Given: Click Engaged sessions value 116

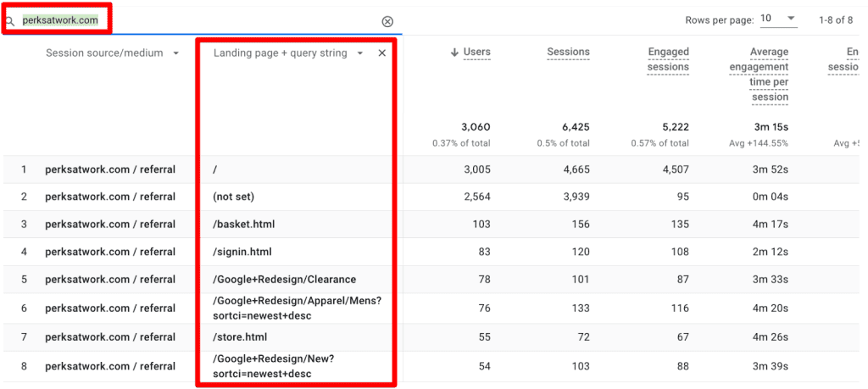Looking at the screenshot, I should pyautogui.click(x=681, y=308).
